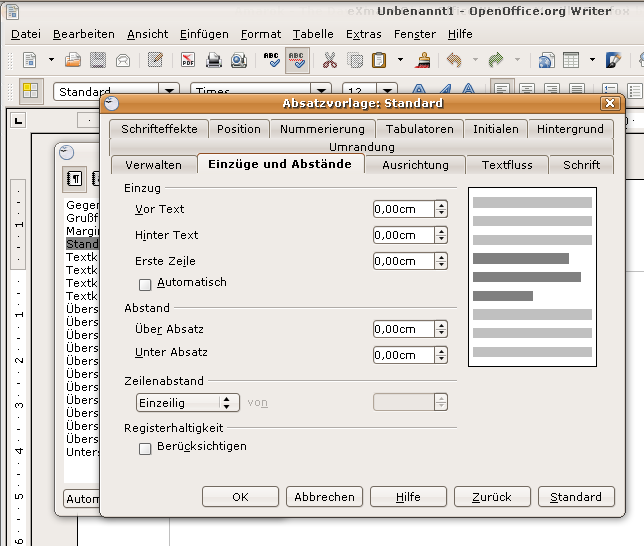Open the Extras menu
This screenshot has width=644, height=546.
click(x=363, y=34)
